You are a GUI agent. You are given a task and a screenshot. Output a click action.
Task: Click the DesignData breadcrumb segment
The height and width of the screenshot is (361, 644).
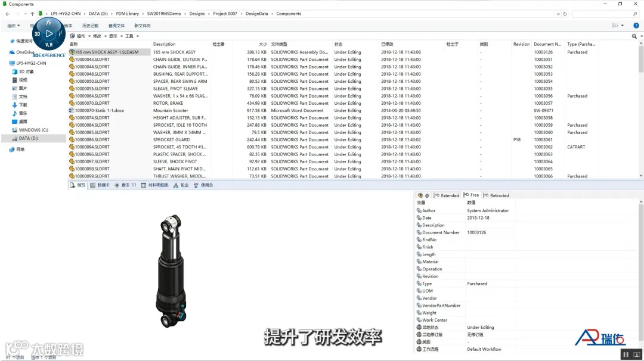coord(256,14)
